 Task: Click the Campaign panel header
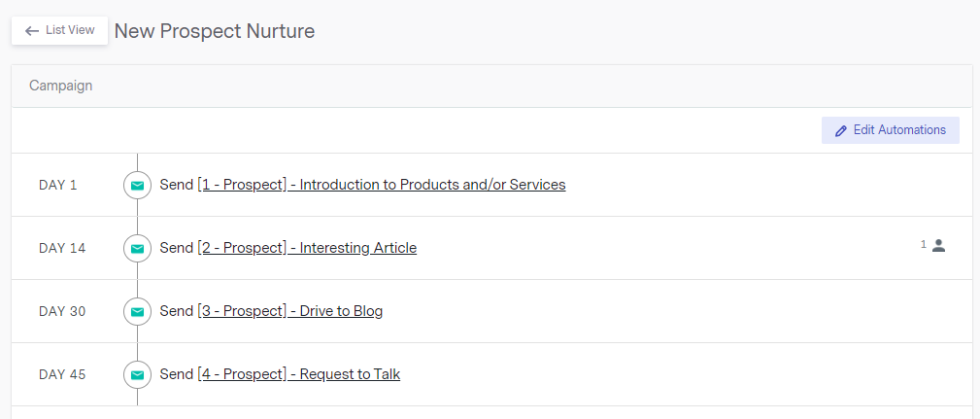coord(491,87)
